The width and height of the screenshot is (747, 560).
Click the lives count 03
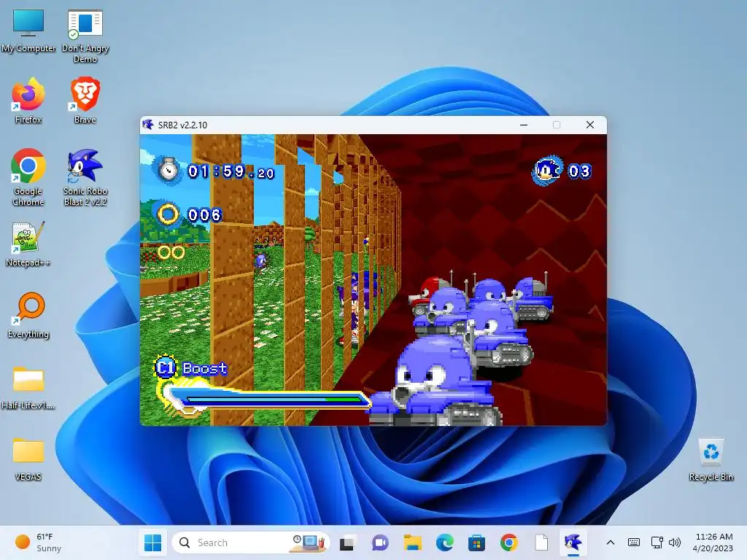click(579, 171)
